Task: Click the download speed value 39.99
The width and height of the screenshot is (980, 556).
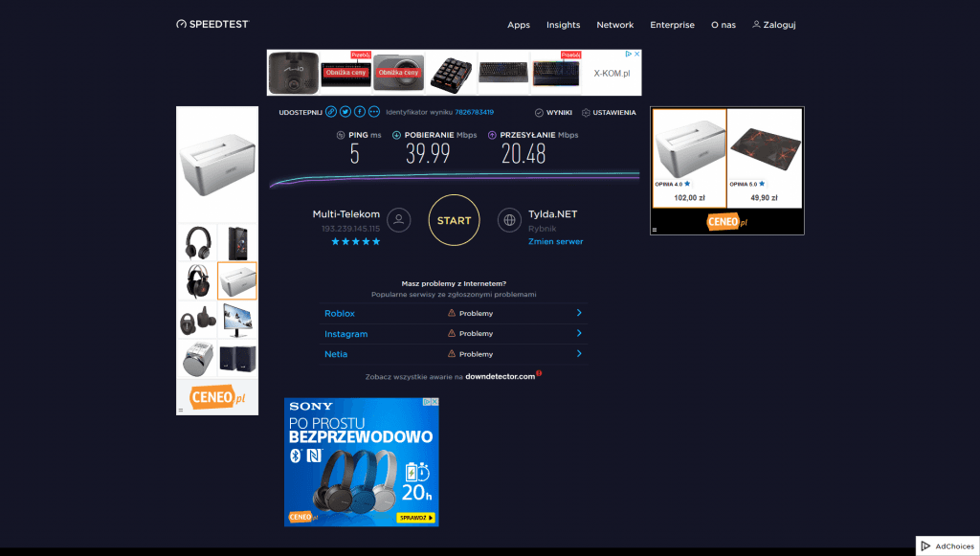Action: click(428, 154)
